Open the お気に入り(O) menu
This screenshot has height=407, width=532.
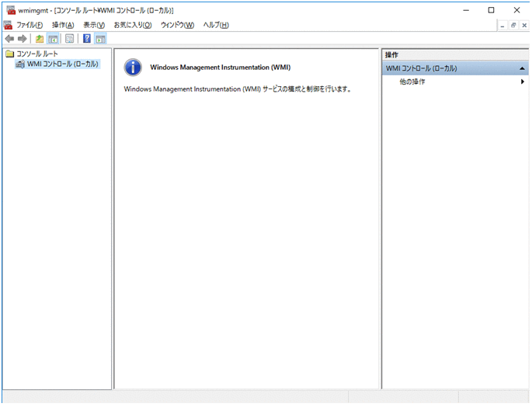click(133, 25)
